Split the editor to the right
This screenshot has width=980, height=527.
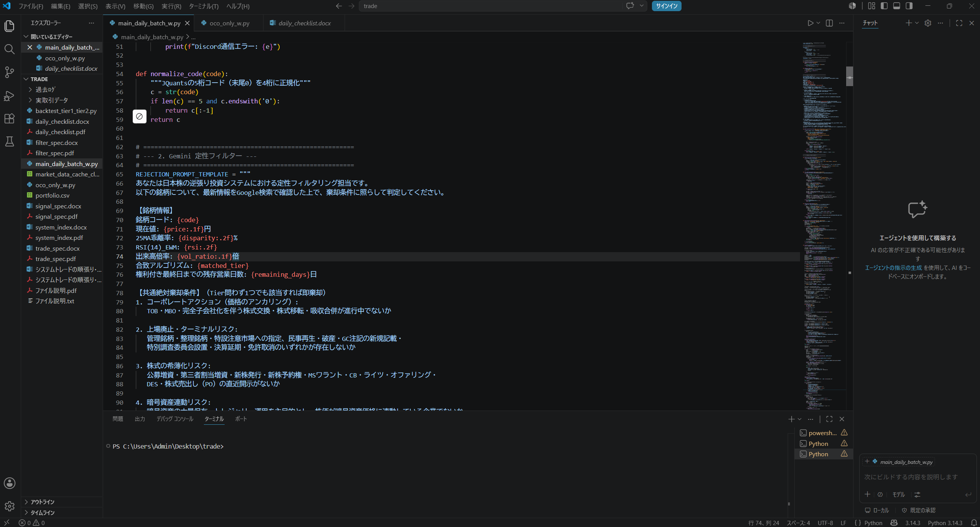(829, 23)
